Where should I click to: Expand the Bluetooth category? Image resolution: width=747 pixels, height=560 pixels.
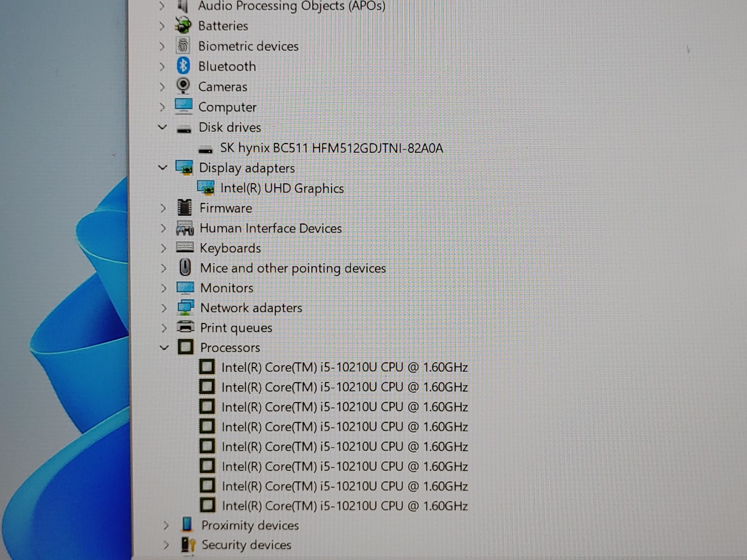(162, 66)
